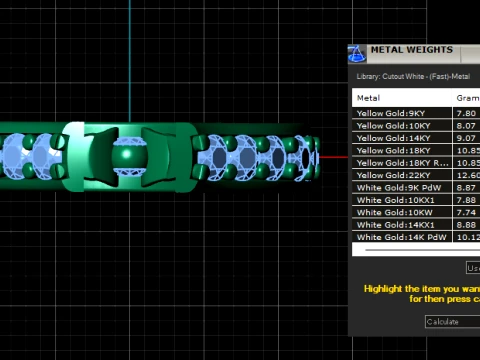Select the Yellow Gold:22KY row

pyautogui.click(x=416, y=175)
